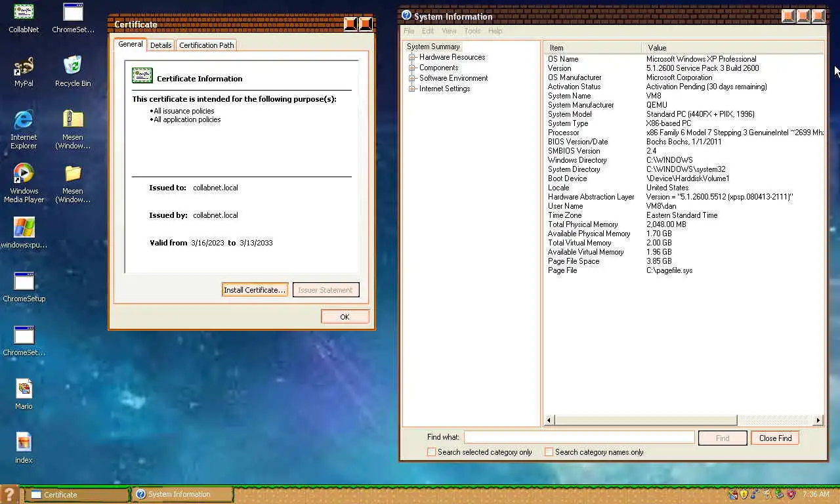Enable Search category names only

click(x=549, y=451)
